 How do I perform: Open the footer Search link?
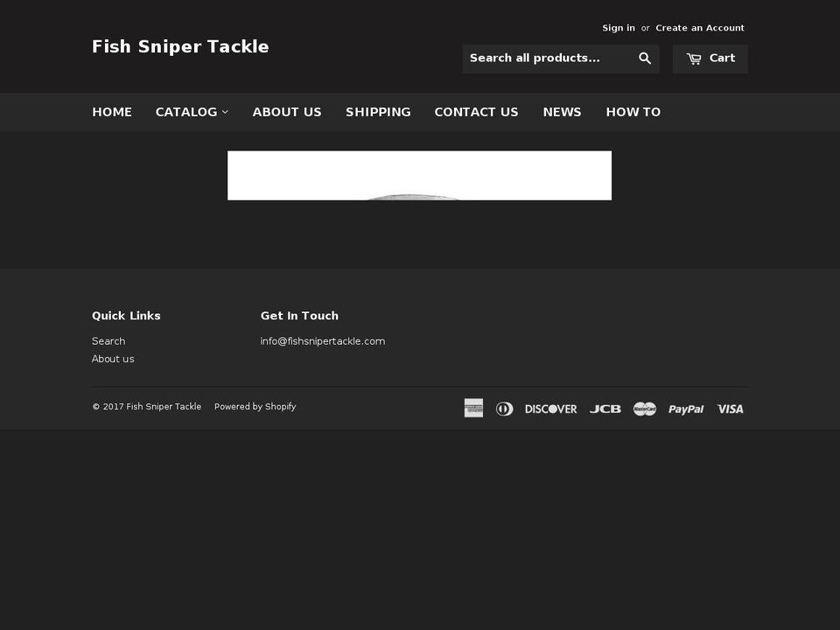coord(108,341)
